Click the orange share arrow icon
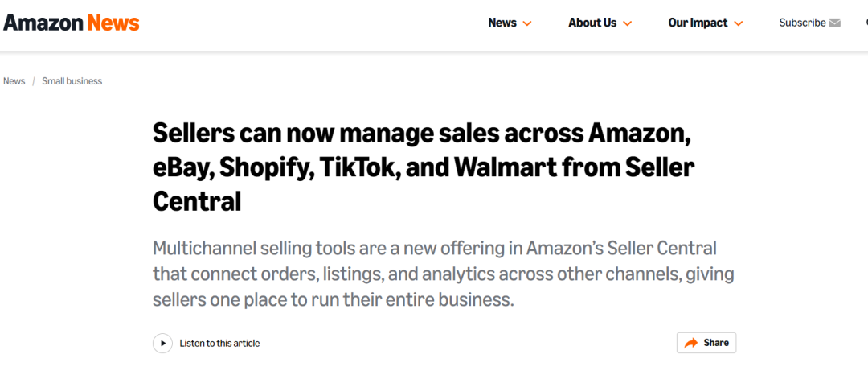Viewport: 868px width, 383px height. point(691,343)
